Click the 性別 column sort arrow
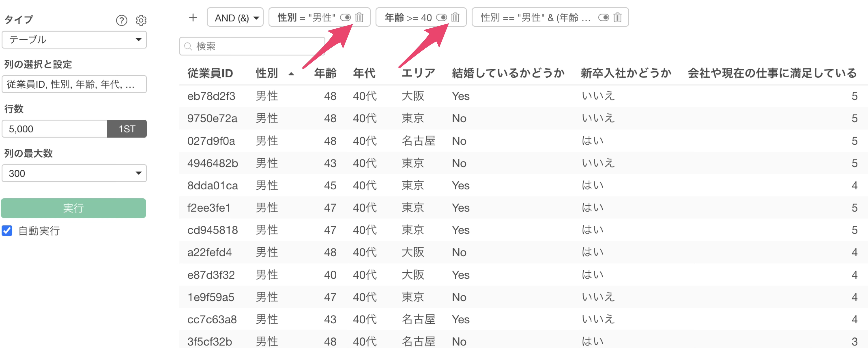This screenshot has height=348, width=868. coord(291,74)
